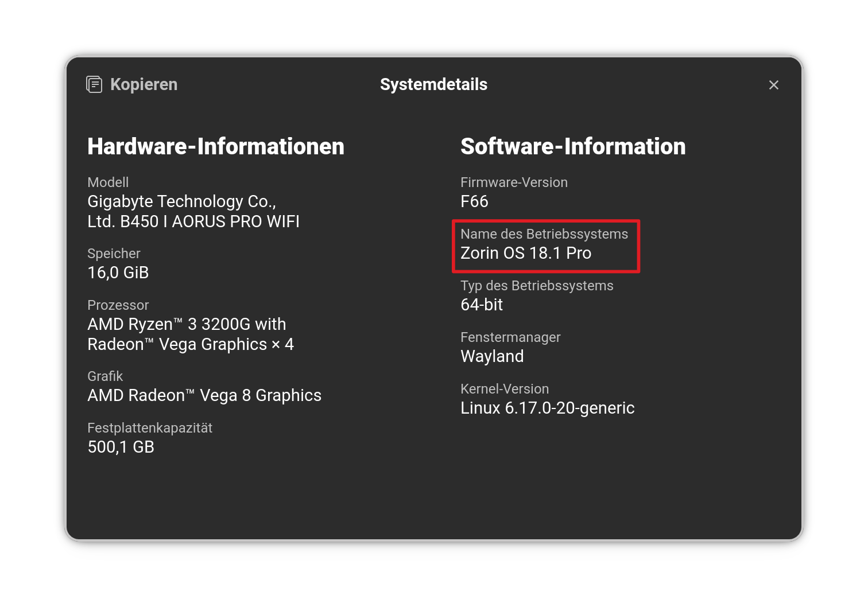
Task: Click the Kernel-Version label
Action: [505, 389]
